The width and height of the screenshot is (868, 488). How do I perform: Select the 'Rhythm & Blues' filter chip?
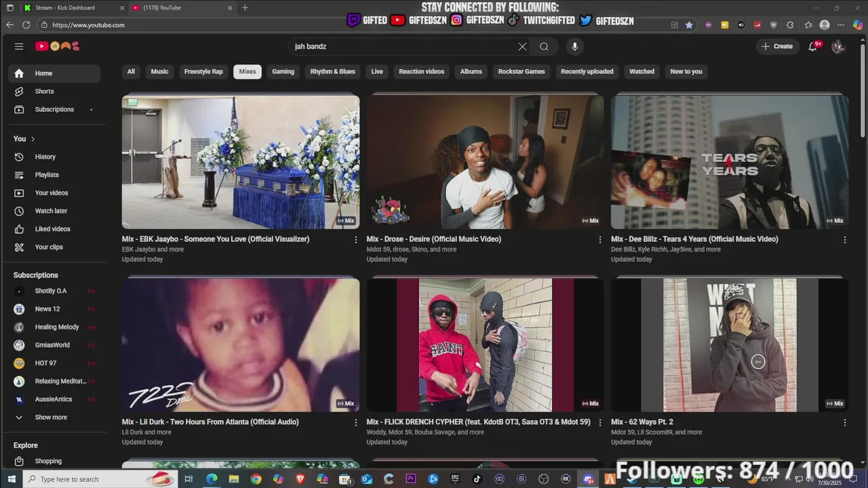333,71
